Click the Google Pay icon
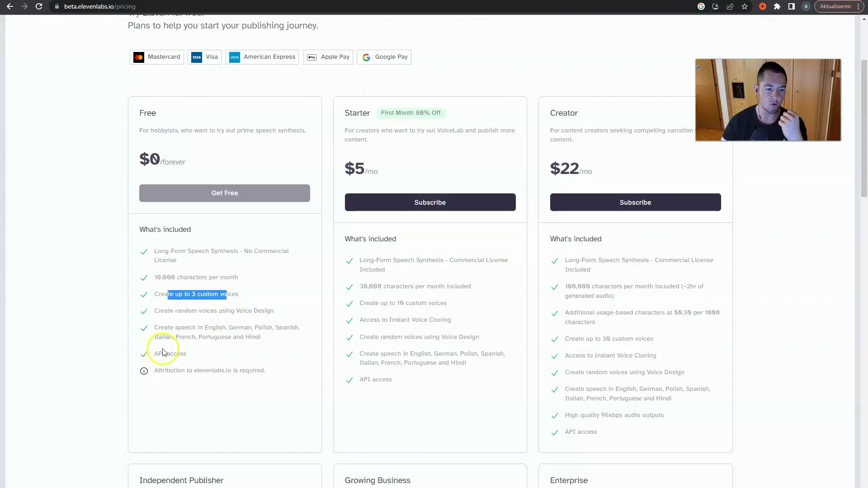The image size is (868, 488). point(365,56)
